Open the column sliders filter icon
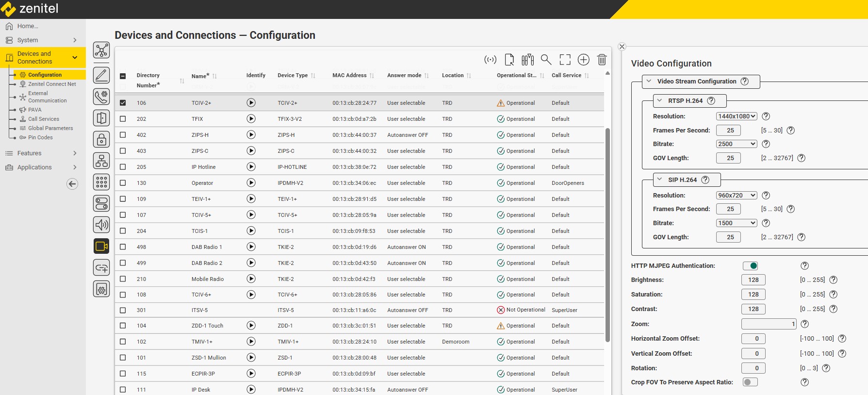 [x=527, y=60]
